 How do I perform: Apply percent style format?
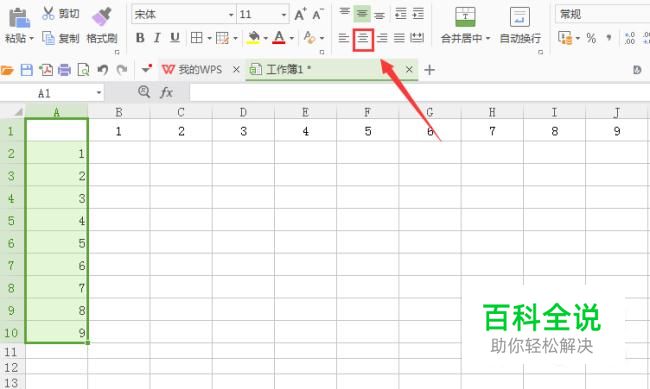tap(591, 39)
